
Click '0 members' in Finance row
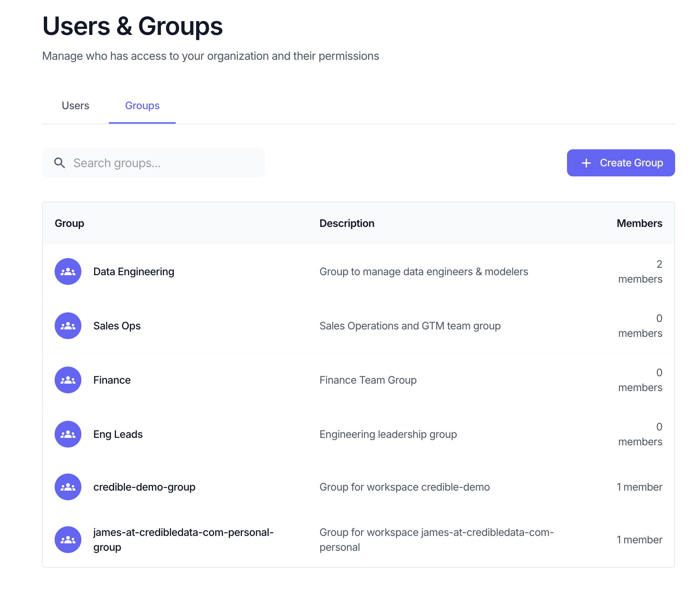click(640, 380)
